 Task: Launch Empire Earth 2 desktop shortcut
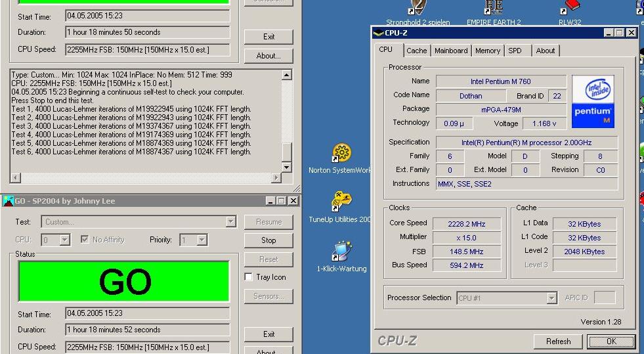click(494, 7)
